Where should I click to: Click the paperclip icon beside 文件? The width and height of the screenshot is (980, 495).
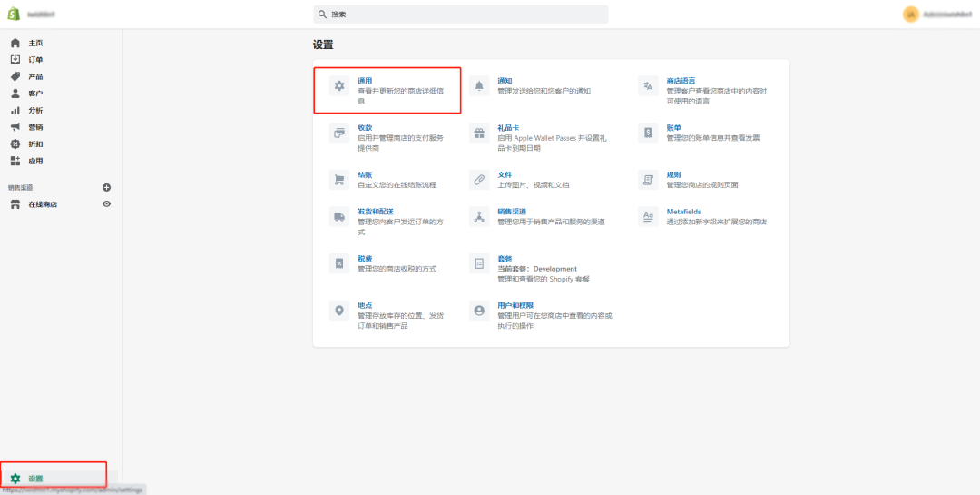click(479, 180)
